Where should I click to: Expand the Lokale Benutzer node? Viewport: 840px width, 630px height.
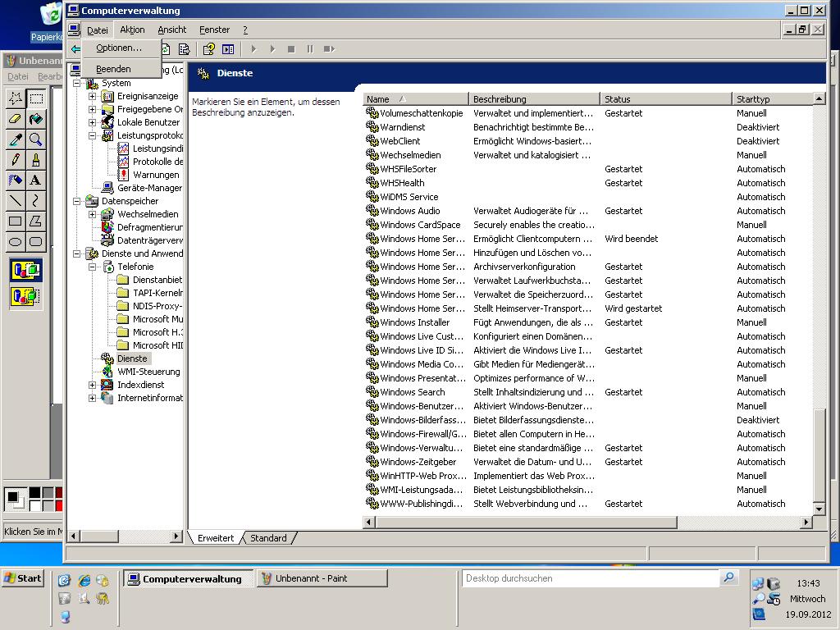click(x=92, y=123)
